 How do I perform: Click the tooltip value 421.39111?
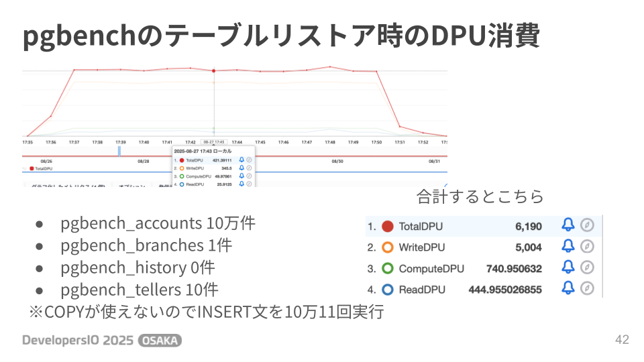tap(222, 160)
